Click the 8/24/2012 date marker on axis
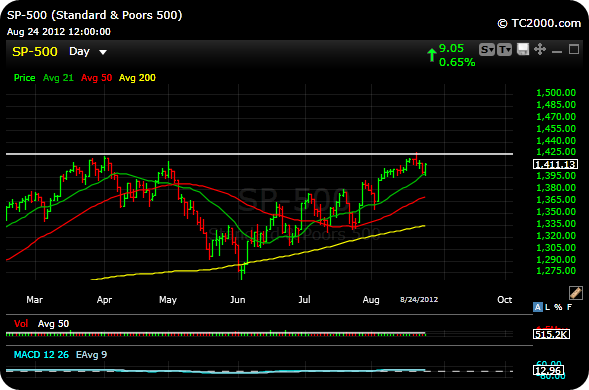589x390 pixels. click(419, 299)
